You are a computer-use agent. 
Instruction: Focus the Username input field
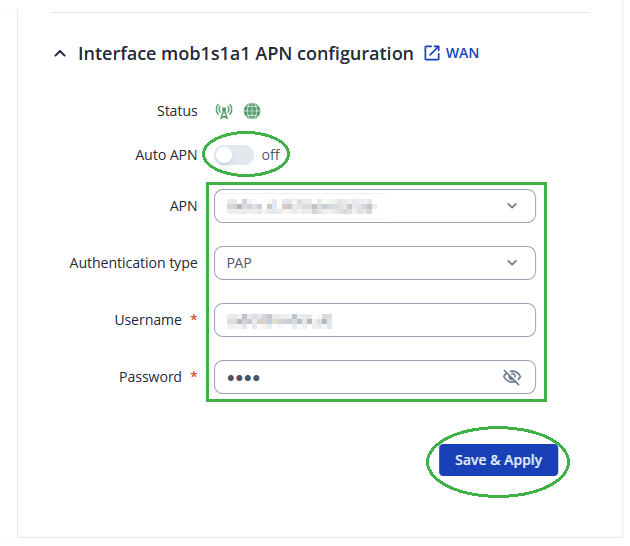[x=374, y=320]
